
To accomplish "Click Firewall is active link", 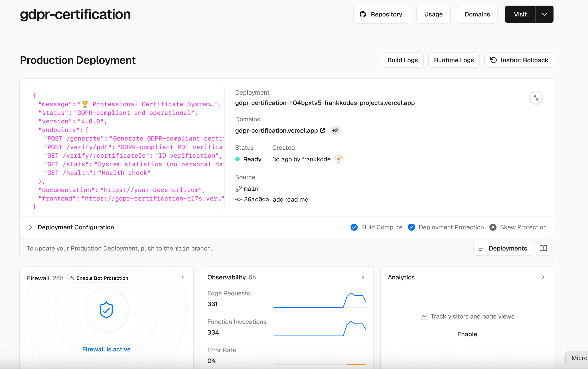I will tap(106, 349).
